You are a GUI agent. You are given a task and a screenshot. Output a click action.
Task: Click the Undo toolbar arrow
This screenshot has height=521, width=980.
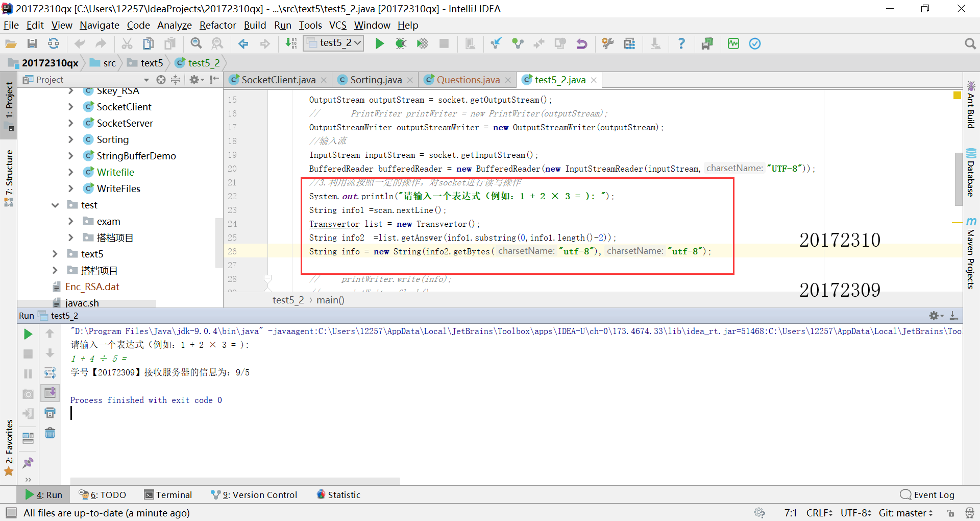[80, 44]
